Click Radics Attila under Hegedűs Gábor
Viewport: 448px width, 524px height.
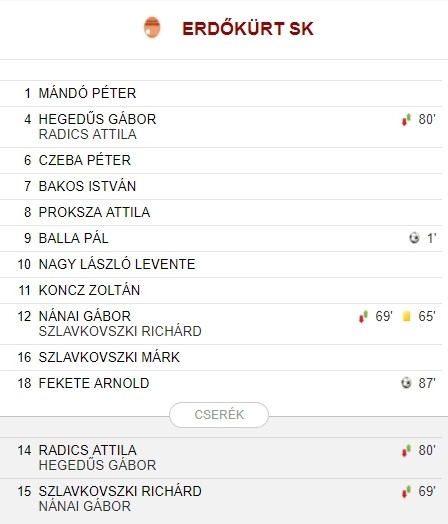click(88, 134)
